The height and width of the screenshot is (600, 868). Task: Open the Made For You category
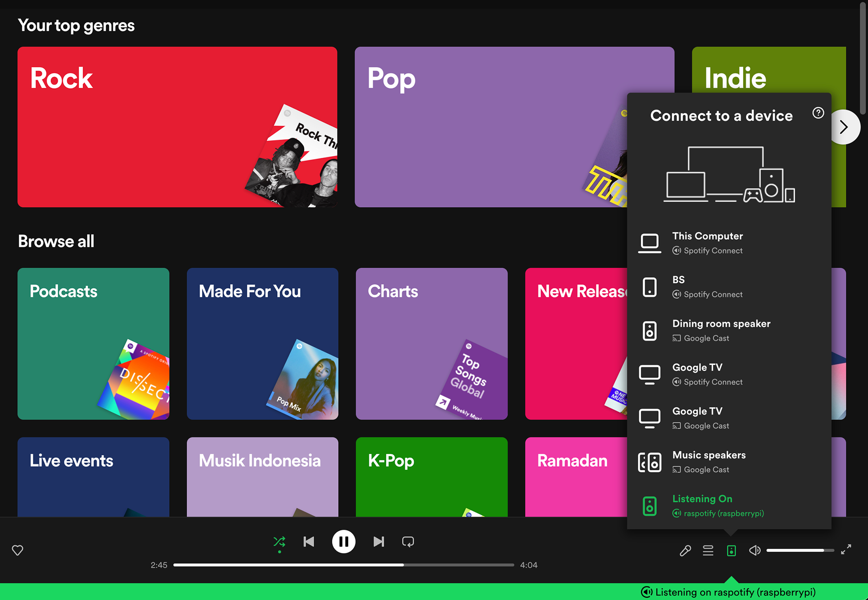click(263, 344)
